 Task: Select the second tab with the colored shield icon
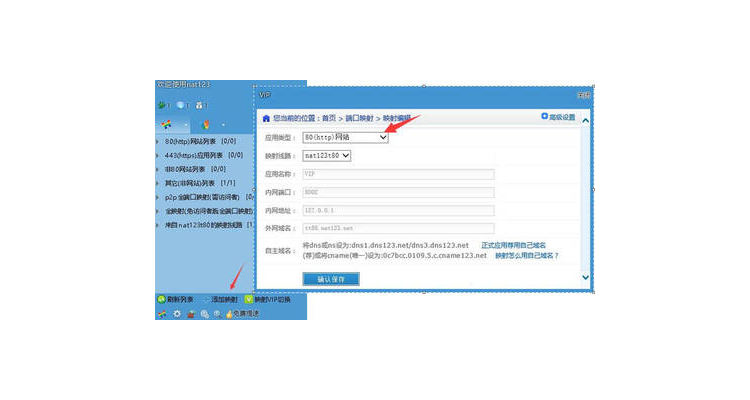click(206, 125)
